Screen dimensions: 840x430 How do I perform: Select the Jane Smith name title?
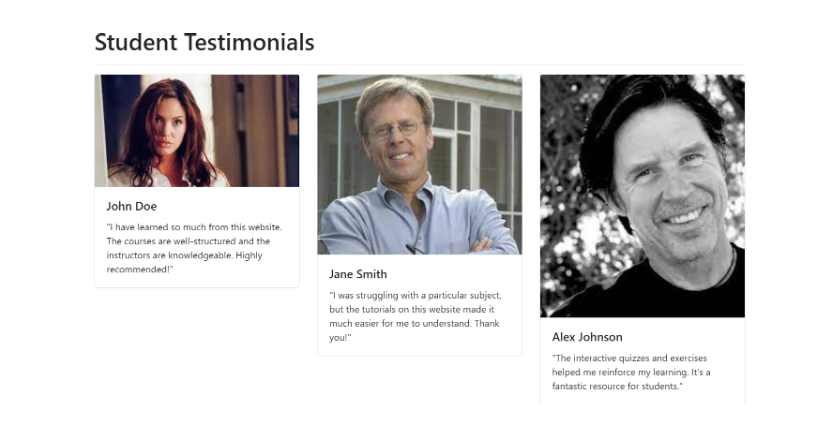pos(358,274)
